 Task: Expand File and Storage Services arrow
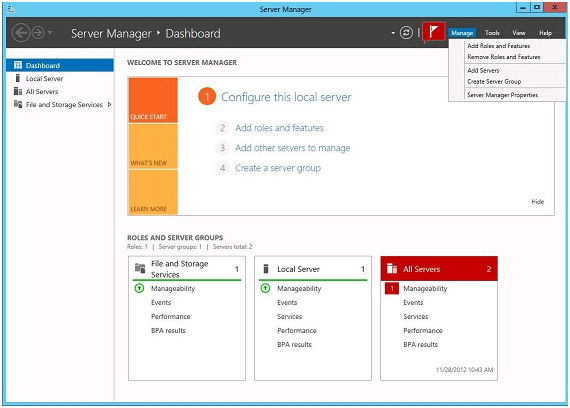(109, 105)
